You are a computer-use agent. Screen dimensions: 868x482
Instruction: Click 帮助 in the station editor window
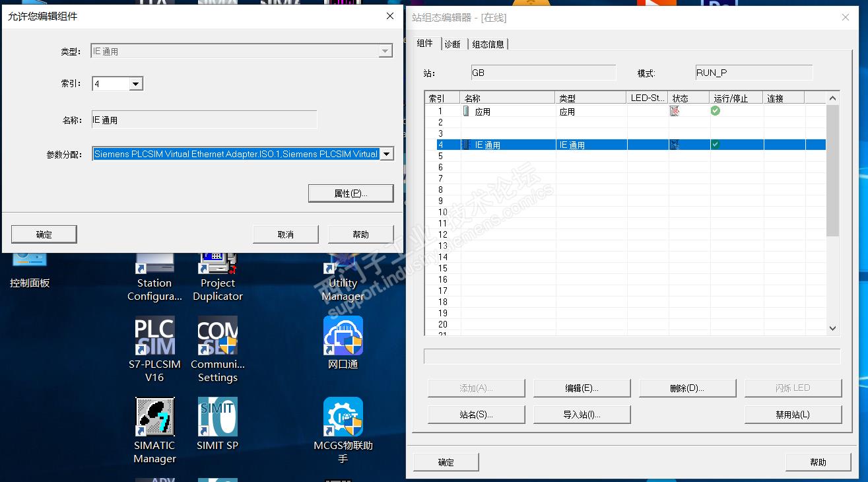click(x=818, y=462)
